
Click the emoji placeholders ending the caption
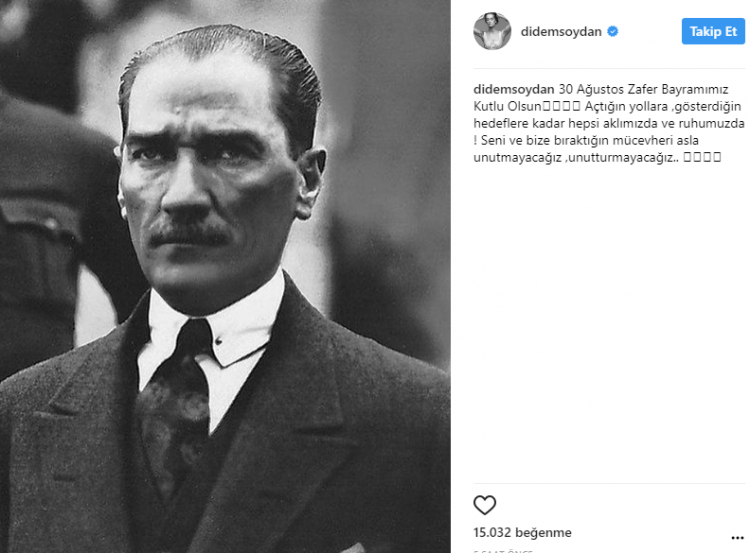tap(702, 157)
